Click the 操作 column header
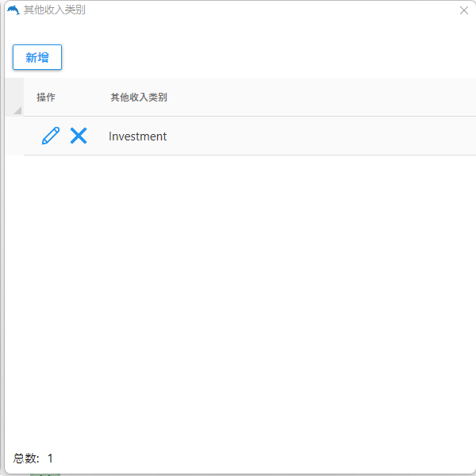The image size is (476, 476). click(46, 98)
